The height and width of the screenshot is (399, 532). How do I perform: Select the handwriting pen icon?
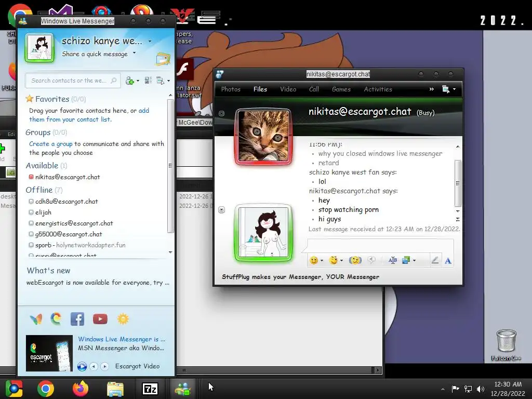pos(435,260)
